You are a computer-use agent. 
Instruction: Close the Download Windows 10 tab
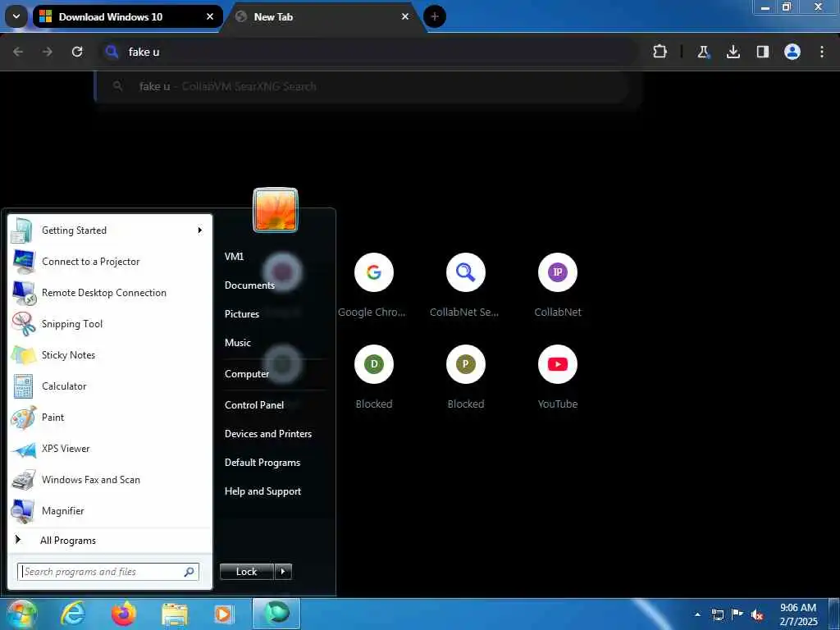click(x=210, y=16)
